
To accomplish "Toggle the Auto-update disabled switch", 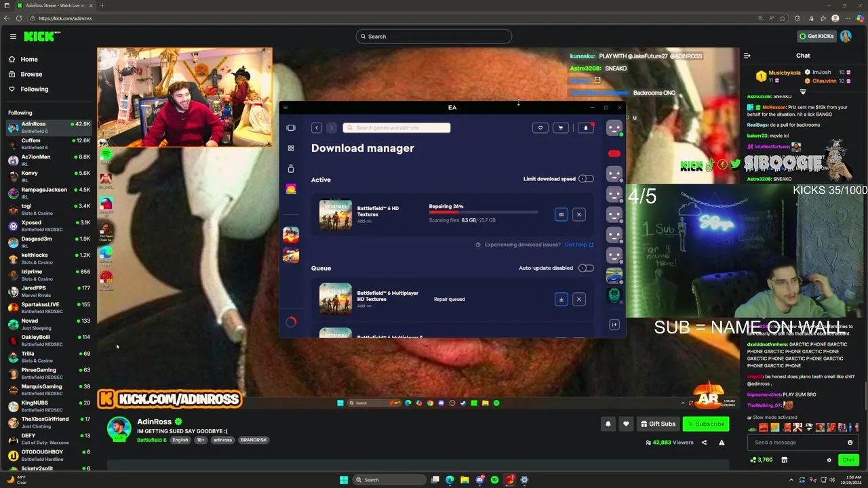I will pos(586,268).
